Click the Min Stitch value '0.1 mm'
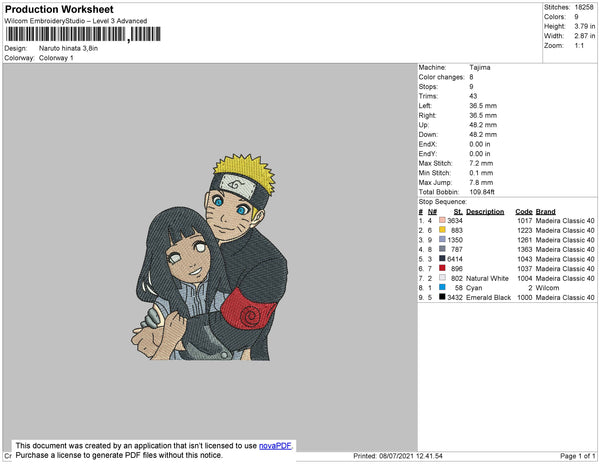The height and width of the screenshot is (464, 600). [481, 173]
